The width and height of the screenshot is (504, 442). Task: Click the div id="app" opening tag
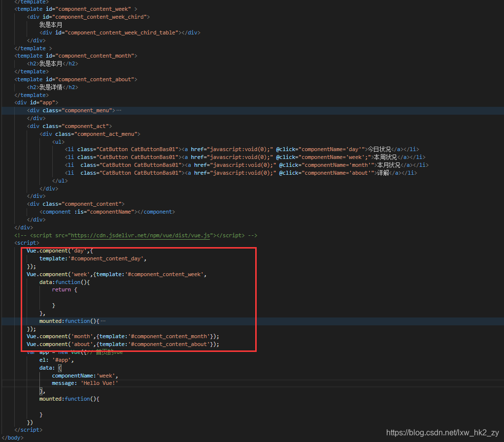(36, 103)
